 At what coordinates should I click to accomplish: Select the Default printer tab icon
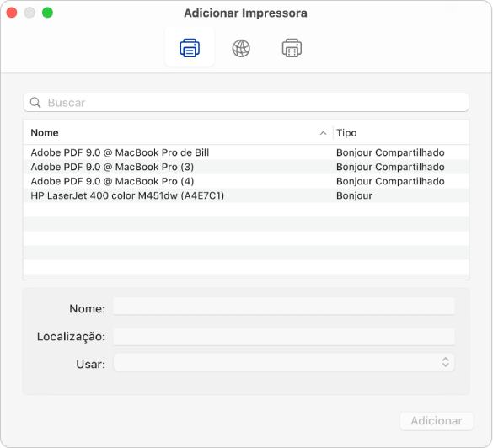[x=190, y=47]
